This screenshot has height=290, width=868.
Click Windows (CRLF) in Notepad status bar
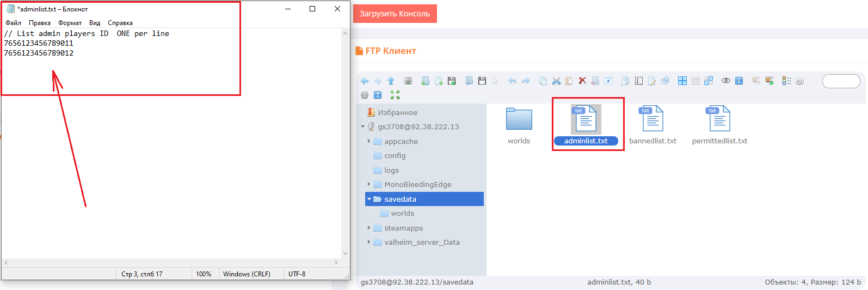click(247, 274)
